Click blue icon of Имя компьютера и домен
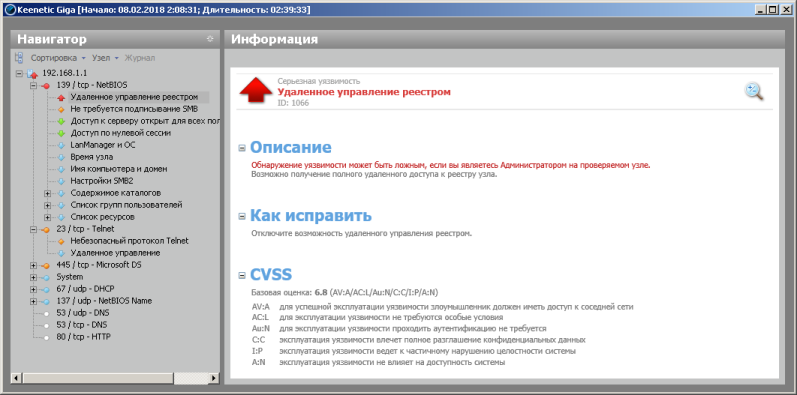 (x=61, y=169)
